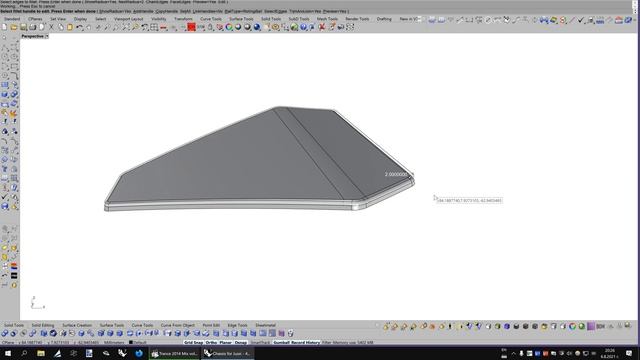640x360 pixels.
Task: Click LinkHandles=No command option
Action: (207, 11)
